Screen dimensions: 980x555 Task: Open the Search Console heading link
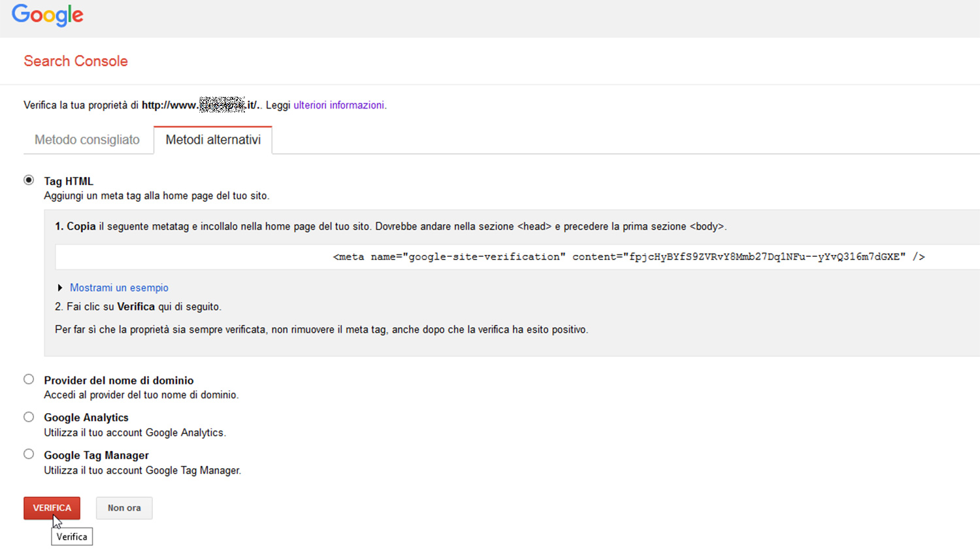point(76,61)
